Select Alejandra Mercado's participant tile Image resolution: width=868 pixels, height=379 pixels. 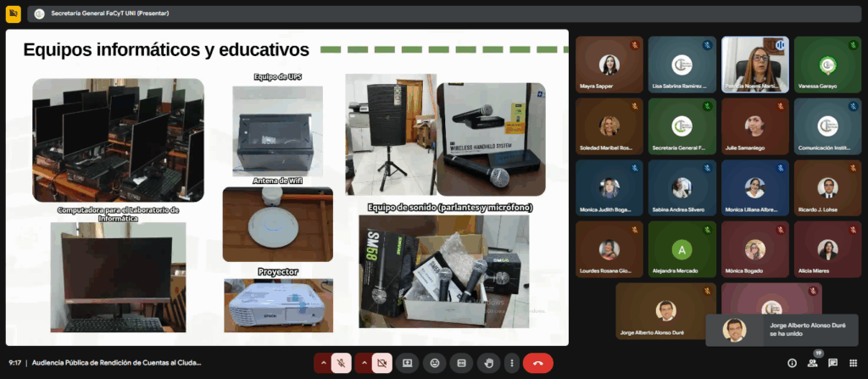[682, 250]
